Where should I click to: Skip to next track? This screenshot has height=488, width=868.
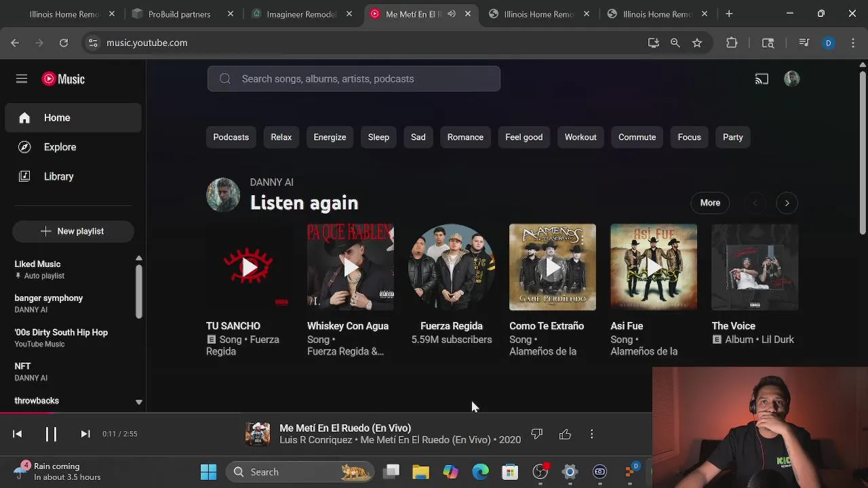click(x=85, y=434)
